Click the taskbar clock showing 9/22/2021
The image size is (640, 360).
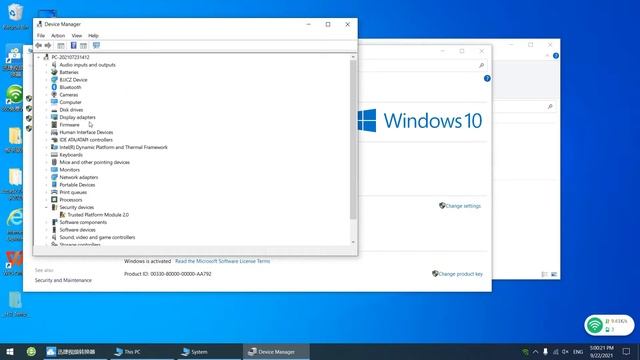tap(602, 352)
